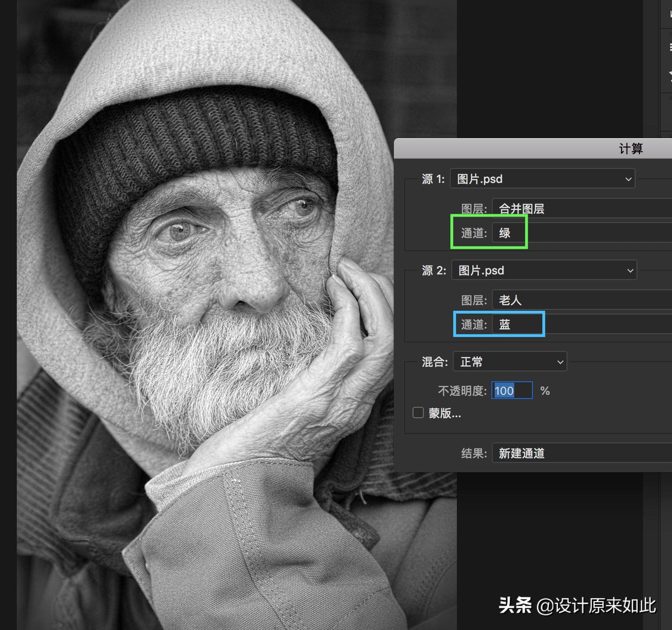Enable the 蒙版 checkbox

(418, 413)
